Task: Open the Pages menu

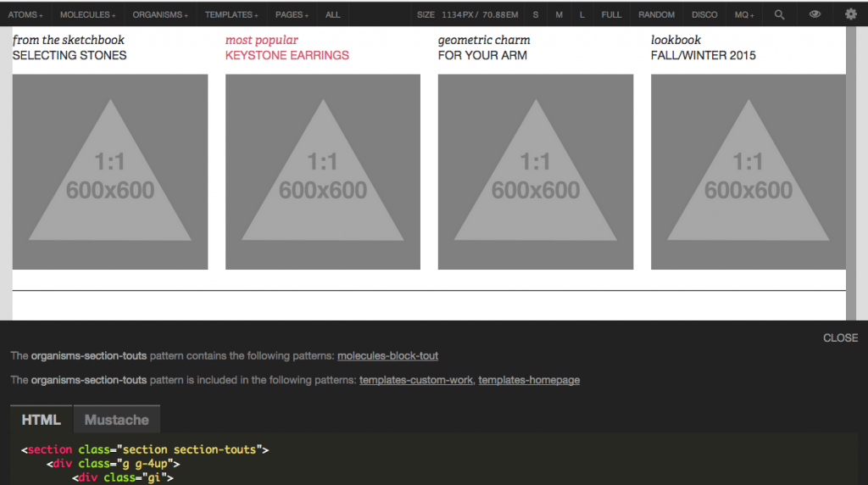Action: tap(292, 14)
